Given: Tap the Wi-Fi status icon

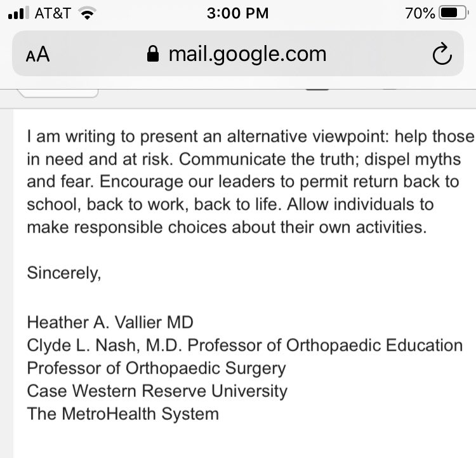Looking at the screenshot, I should click(x=87, y=13).
